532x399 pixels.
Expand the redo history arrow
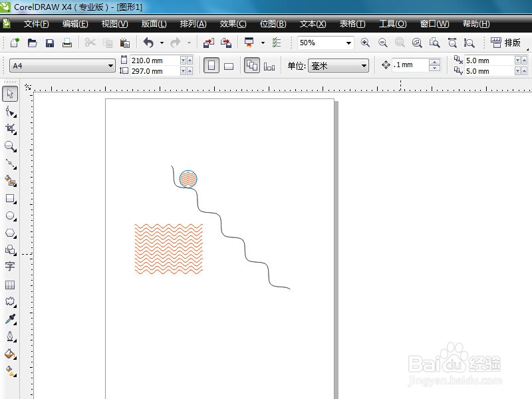(189, 43)
